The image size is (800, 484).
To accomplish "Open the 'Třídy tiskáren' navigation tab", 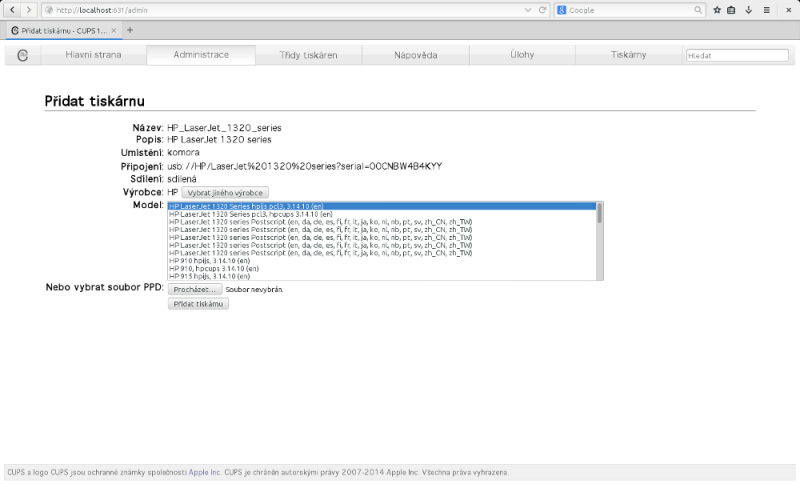I will point(308,55).
